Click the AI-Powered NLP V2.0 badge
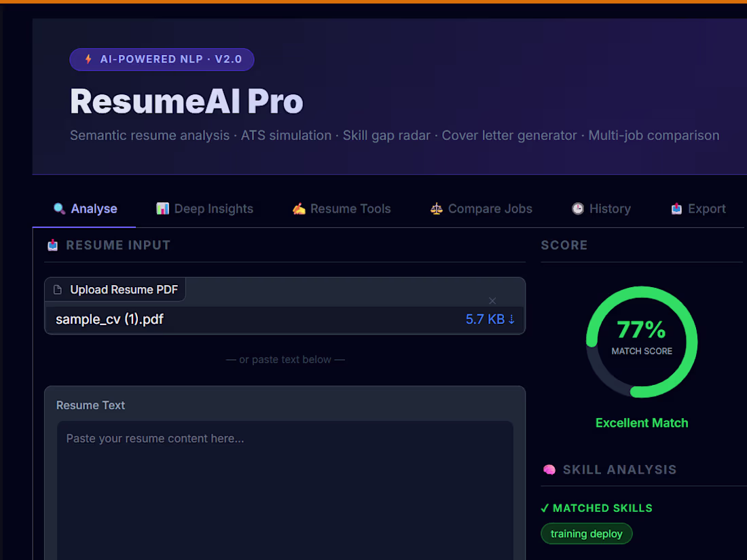 pos(162,60)
